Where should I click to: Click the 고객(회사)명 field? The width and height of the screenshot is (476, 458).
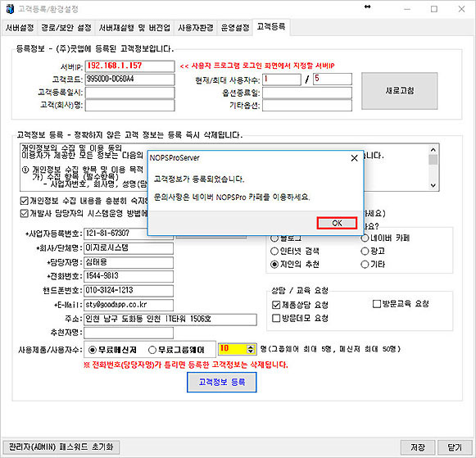(129, 106)
